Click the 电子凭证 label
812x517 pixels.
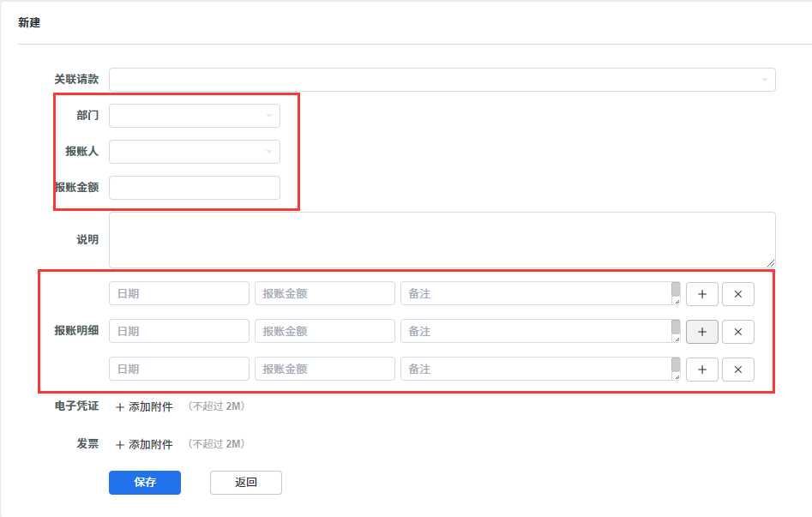76,406
